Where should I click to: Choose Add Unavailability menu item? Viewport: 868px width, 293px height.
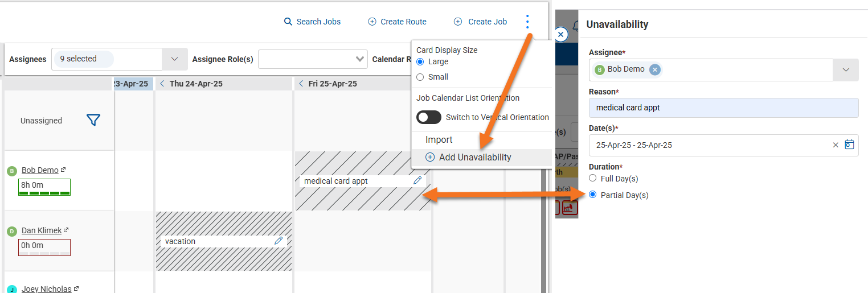(481, 157)
